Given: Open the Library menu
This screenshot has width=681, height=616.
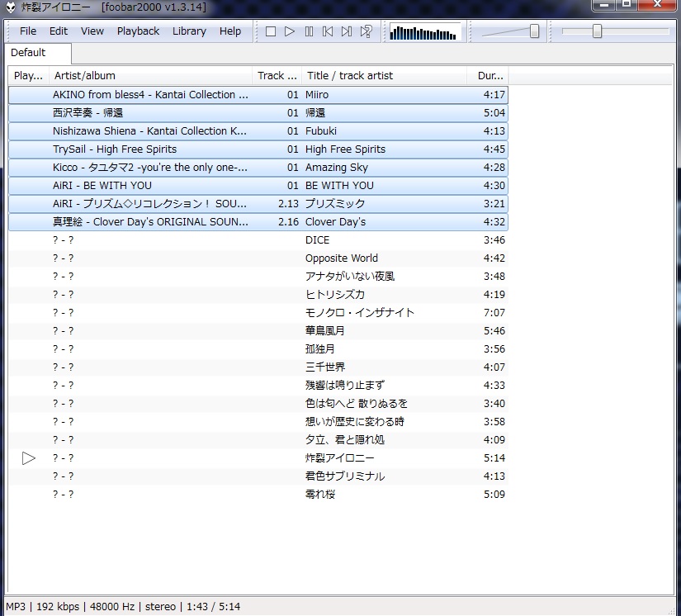Looking at the screenshot, I should click(x=189, y=31).
